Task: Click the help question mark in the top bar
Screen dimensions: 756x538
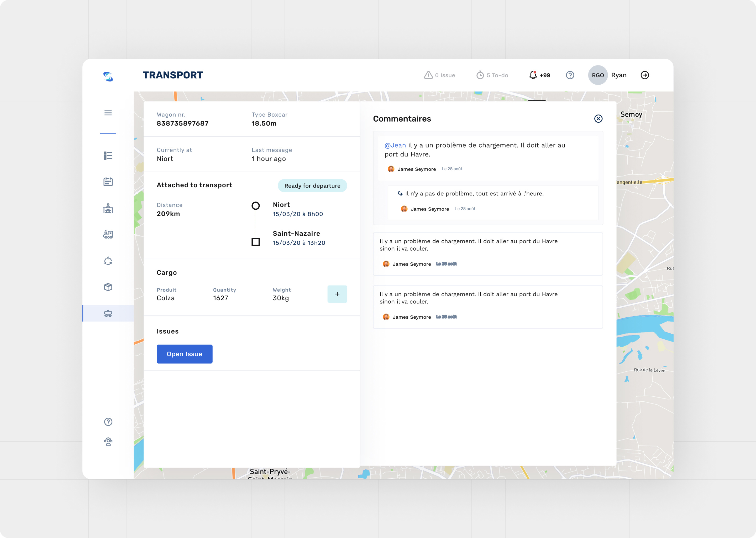Action: (570, 75)
